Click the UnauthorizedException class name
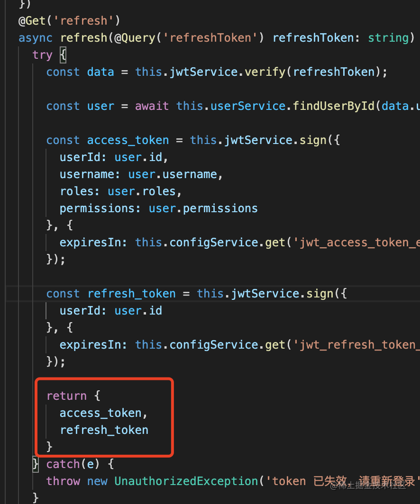Image resolution: width=420 pixels, height=504 pixels. (x=186, y=481)
